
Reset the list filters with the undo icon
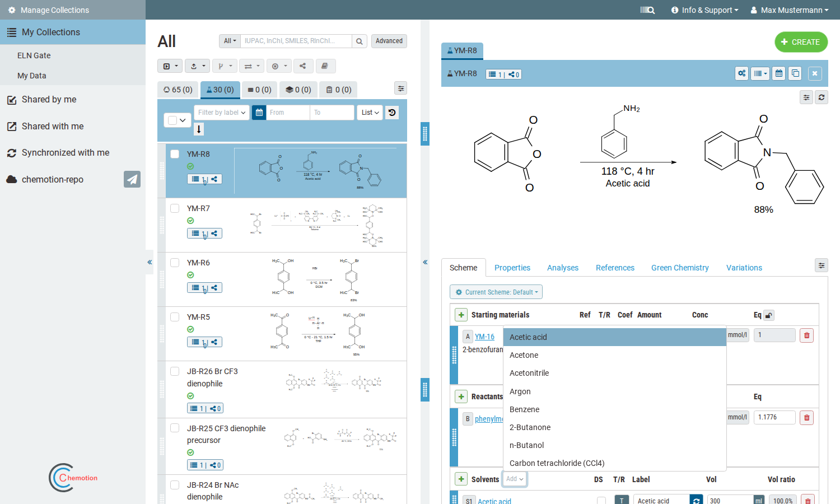pos(392,113)
